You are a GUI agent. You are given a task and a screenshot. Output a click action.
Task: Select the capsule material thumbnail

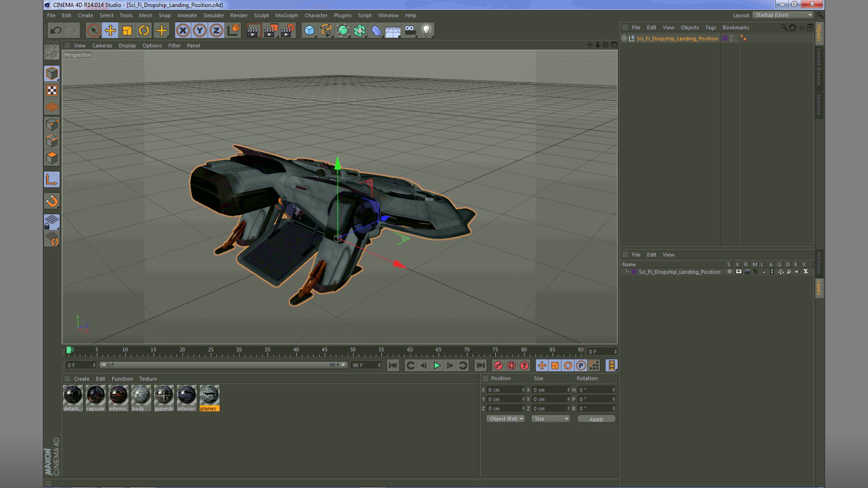tap(95, 398)
